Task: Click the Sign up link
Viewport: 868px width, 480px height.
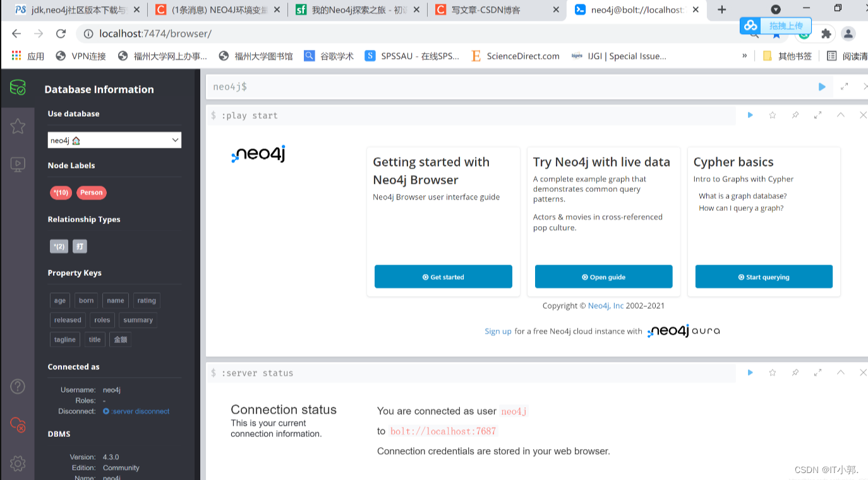Action: pyautogui.click(x=498, y=331)
